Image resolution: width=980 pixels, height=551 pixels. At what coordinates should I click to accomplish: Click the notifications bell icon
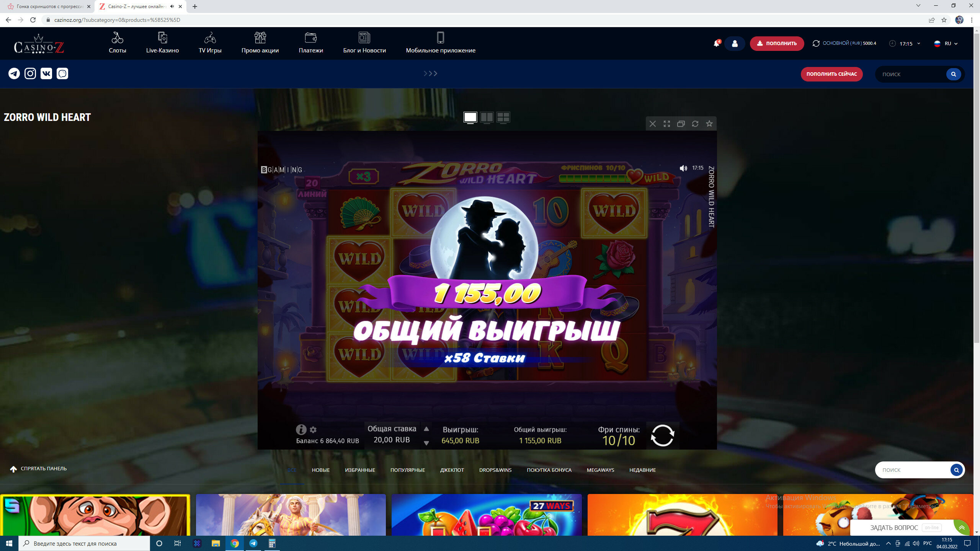coord(716,44)
